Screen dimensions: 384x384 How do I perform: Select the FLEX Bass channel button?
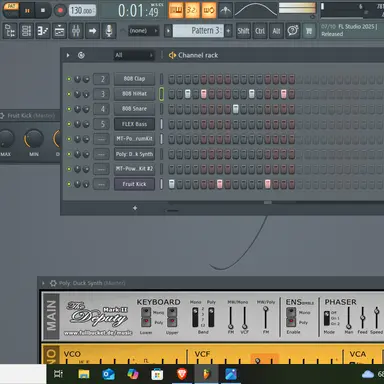[x=134, y=124]
